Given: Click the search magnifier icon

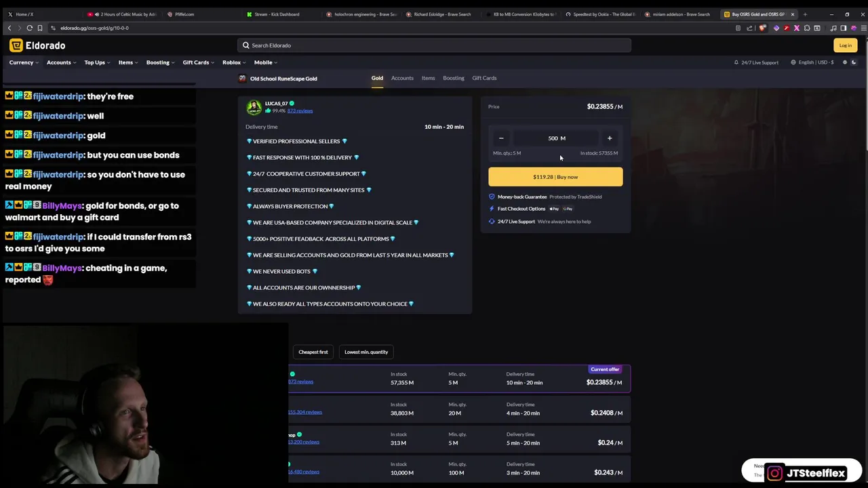Looking at the screenshot, I should click(245, 45).
